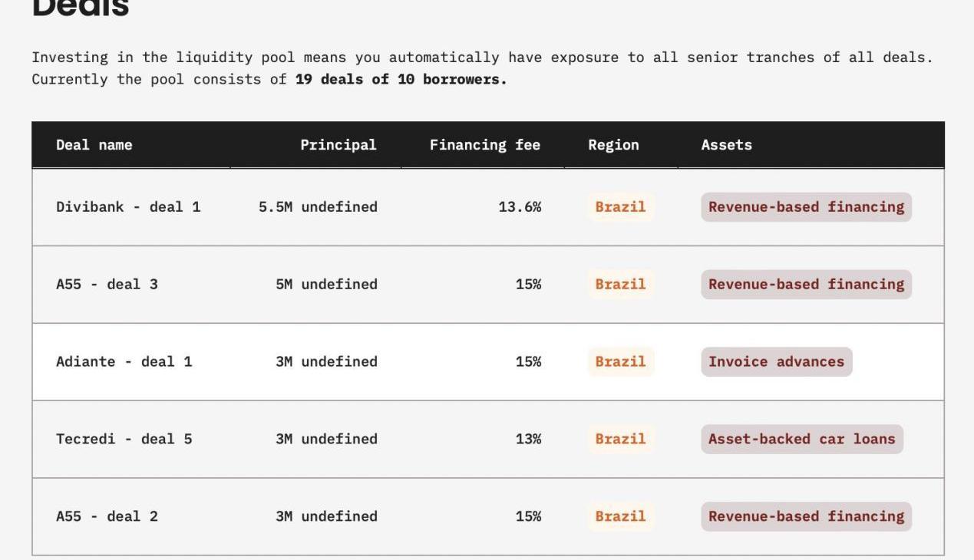Screen dimensions: 974x560
Task: Open the A55 - deal 3 entry
Action: coord(107,285)
